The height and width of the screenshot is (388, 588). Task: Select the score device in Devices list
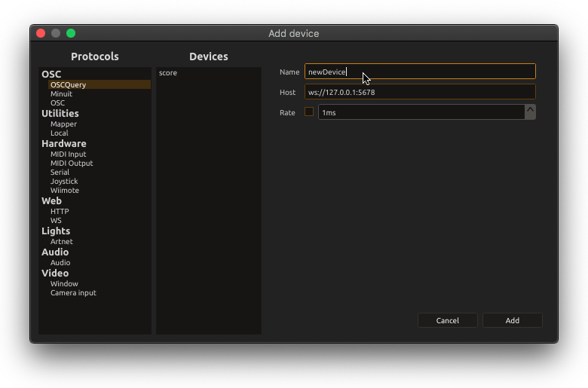coord(168,73)
